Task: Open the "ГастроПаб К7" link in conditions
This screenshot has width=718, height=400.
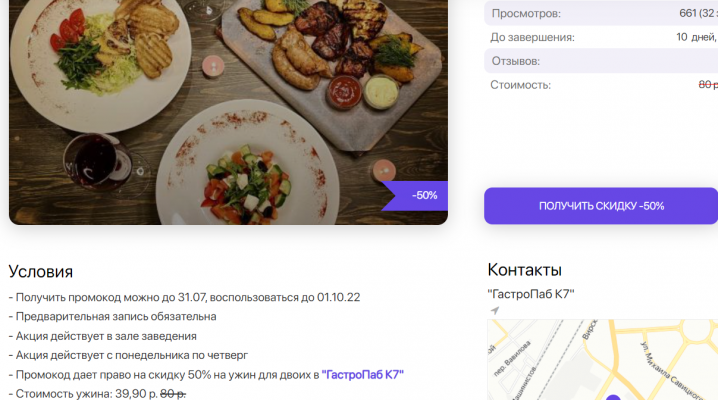Action: (x=362, y=374)
